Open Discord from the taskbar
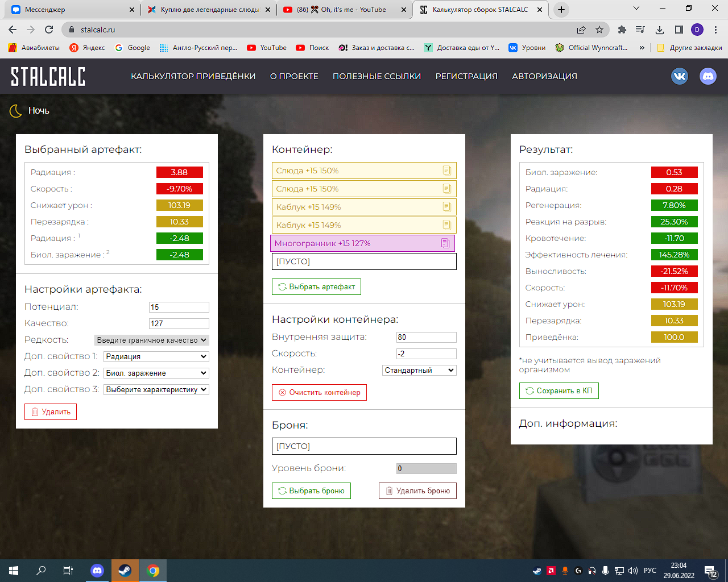This screenshot has width=728, height=582. pos(97,571)
